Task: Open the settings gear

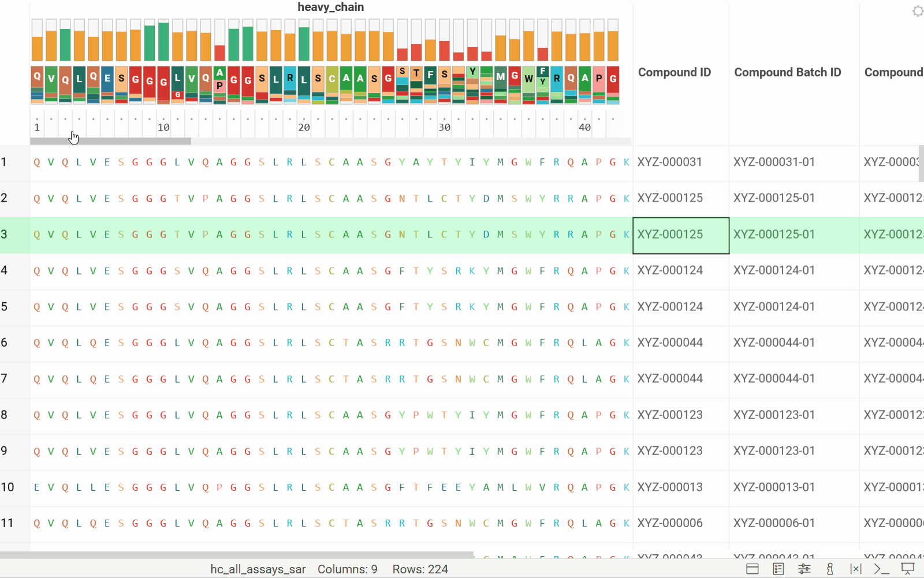Action: coord(917,10)
